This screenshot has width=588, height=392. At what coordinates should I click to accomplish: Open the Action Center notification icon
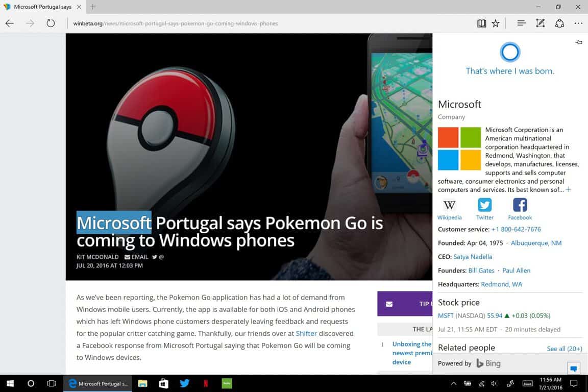pyautogui.click(x=574, y=383)
